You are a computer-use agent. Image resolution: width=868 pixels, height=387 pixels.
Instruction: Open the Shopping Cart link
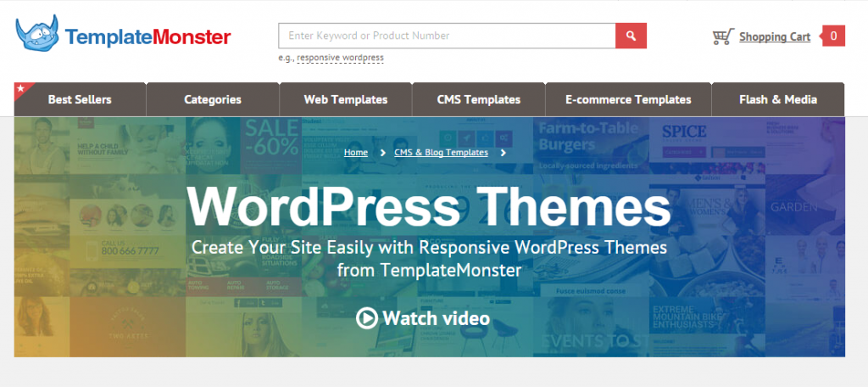[775, 37]
